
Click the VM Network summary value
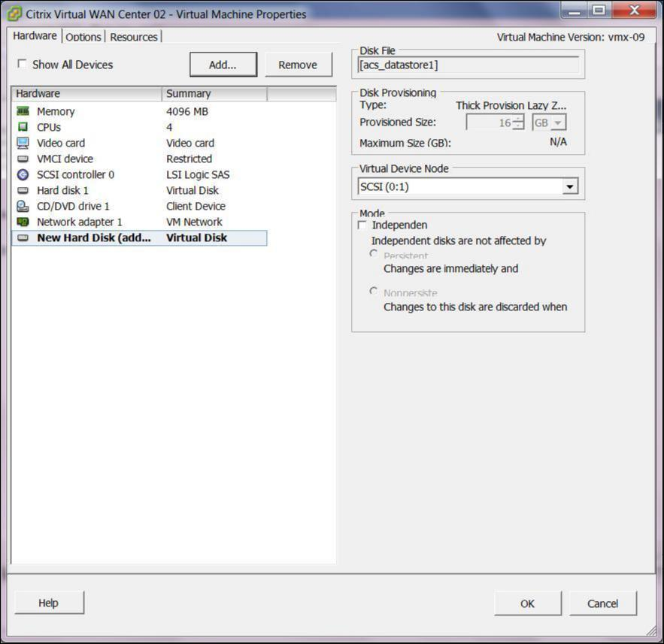point(194,222)
